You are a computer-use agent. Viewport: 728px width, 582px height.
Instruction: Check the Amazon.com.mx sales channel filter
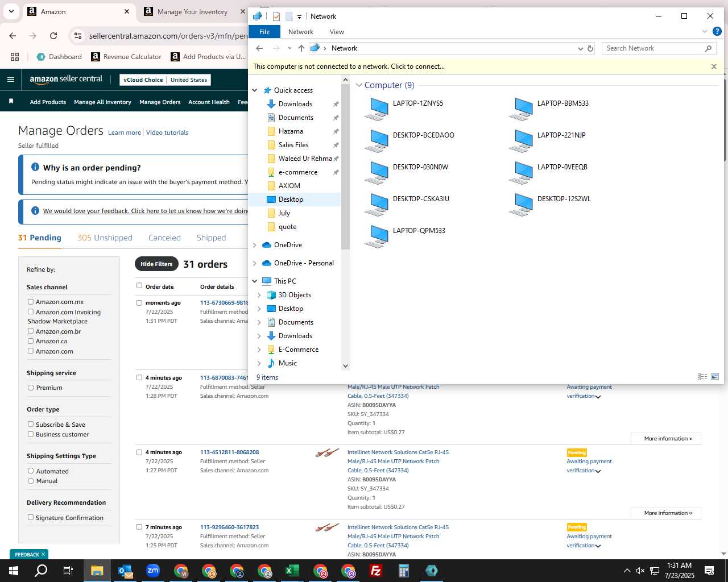(31, 302)
